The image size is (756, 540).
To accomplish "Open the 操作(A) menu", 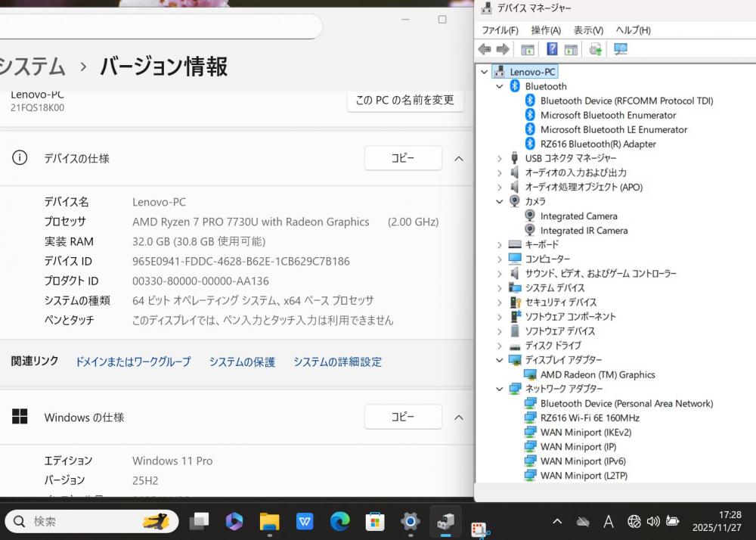I will tap(545, 30).
